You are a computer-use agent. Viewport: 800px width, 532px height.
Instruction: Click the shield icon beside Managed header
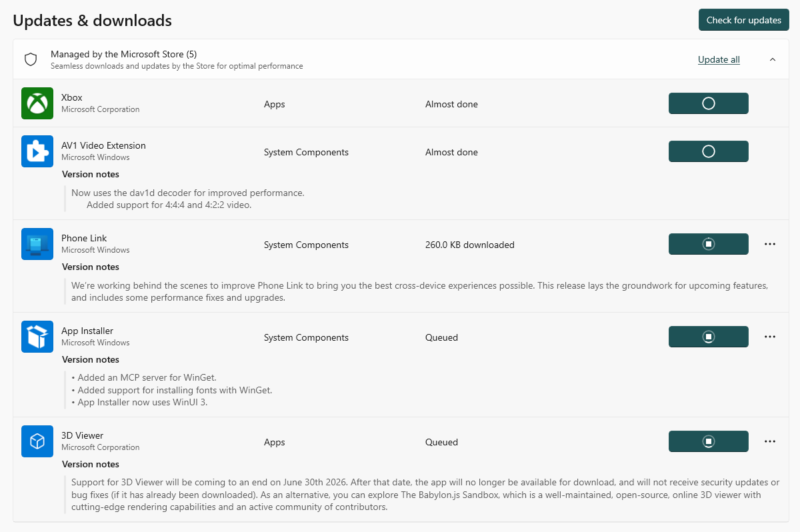31,59
